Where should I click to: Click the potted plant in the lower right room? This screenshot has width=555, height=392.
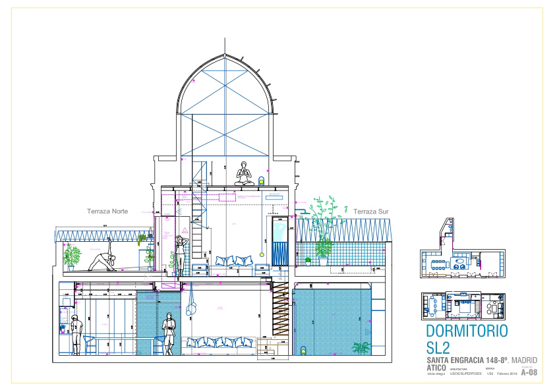pyautogui.click(x=361, y=348)
